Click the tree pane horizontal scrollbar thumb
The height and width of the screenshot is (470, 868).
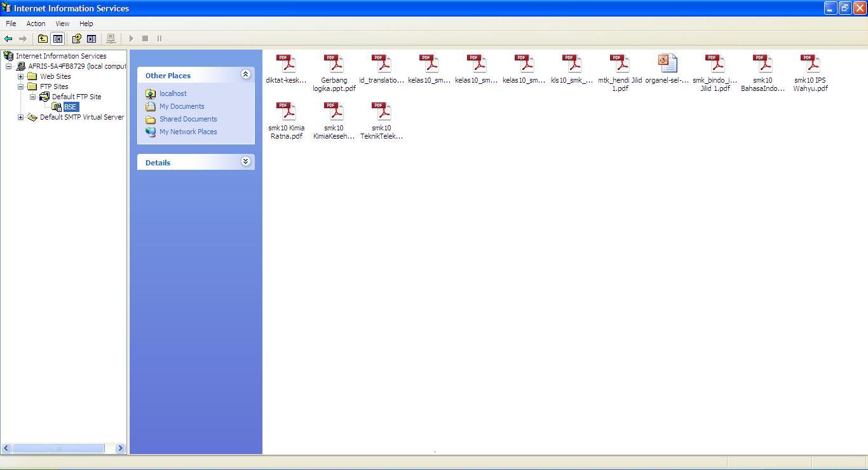point(58,448)
